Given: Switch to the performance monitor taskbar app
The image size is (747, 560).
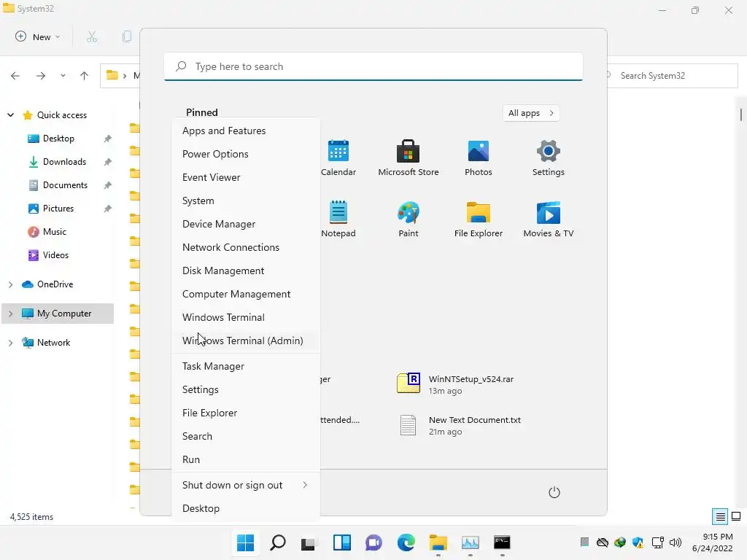Looking at the screenshot, I should [471, 542].
